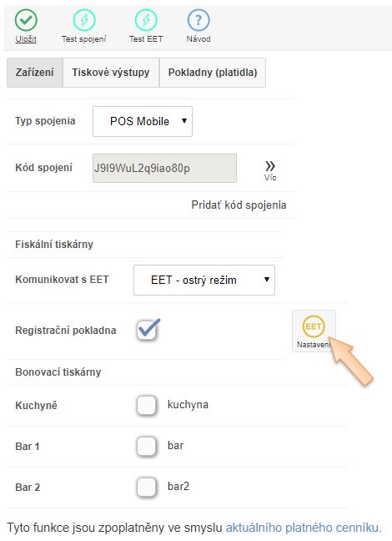Image resolution: width=392 pixels, height=541 pixels.
Task: Open the Typ spojenia POS Mobile dropdown
Action: tap(143, 121)
